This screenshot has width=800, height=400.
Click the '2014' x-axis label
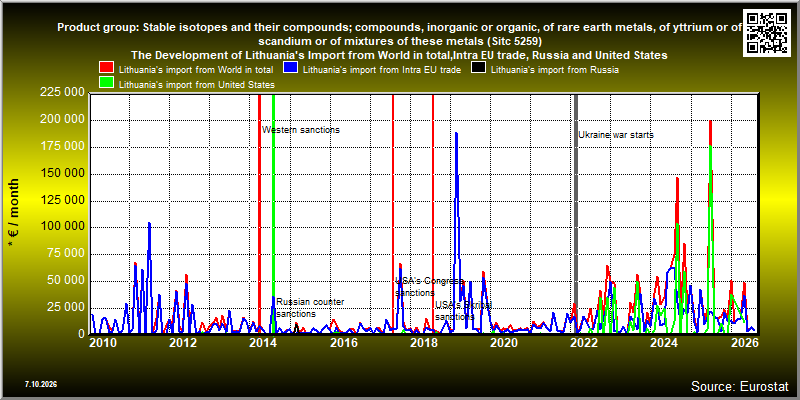tap(263, 342)
